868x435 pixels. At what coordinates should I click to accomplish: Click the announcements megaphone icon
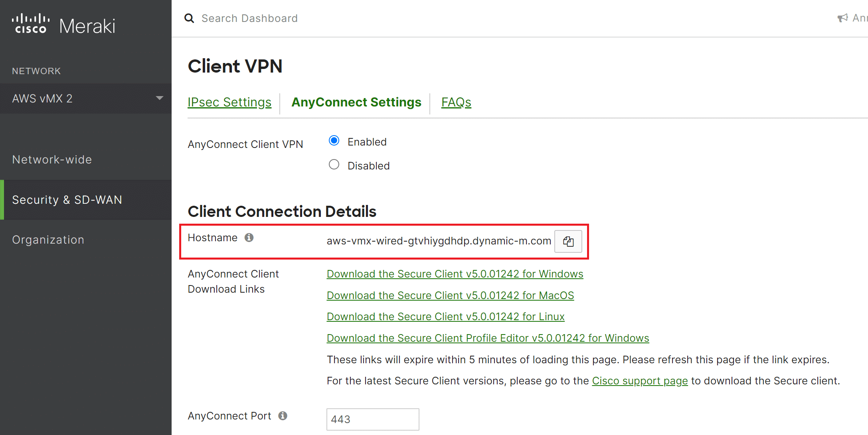842,18
